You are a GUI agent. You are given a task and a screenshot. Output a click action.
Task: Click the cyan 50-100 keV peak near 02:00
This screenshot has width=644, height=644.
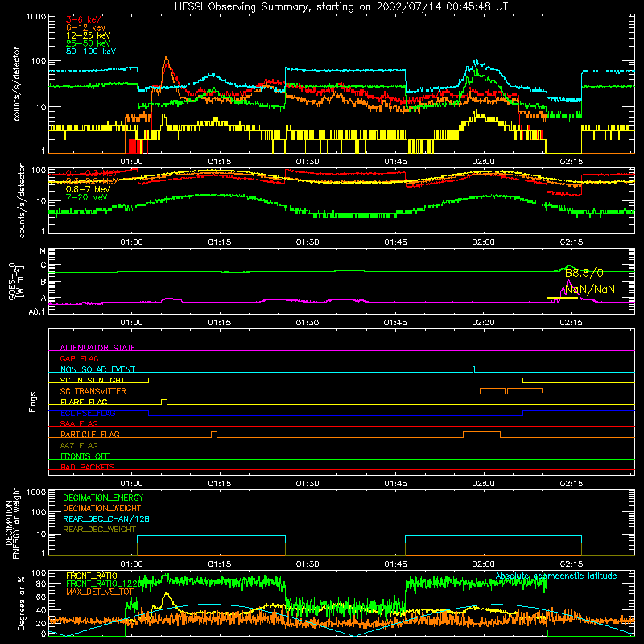476,61
